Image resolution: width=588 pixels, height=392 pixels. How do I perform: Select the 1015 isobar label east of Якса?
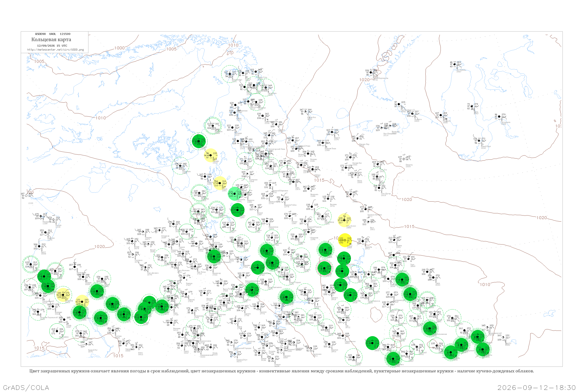click(x=409, y=227)
